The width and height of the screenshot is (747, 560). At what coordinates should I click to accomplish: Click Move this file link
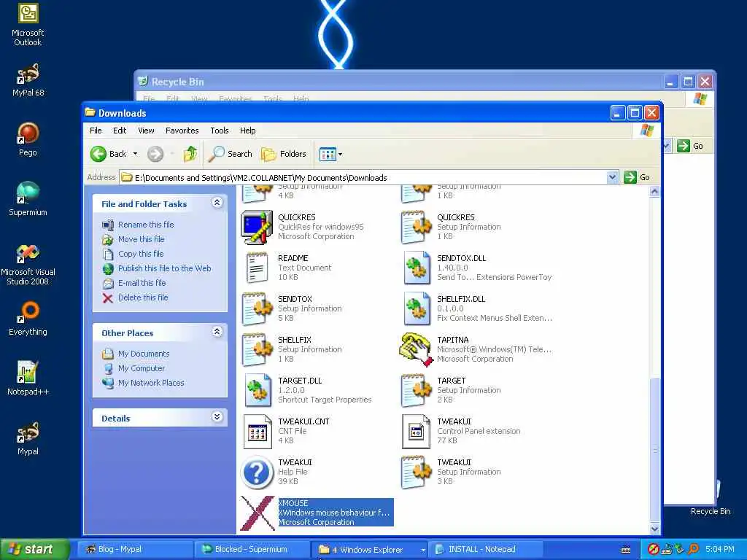tap(141, 239)
